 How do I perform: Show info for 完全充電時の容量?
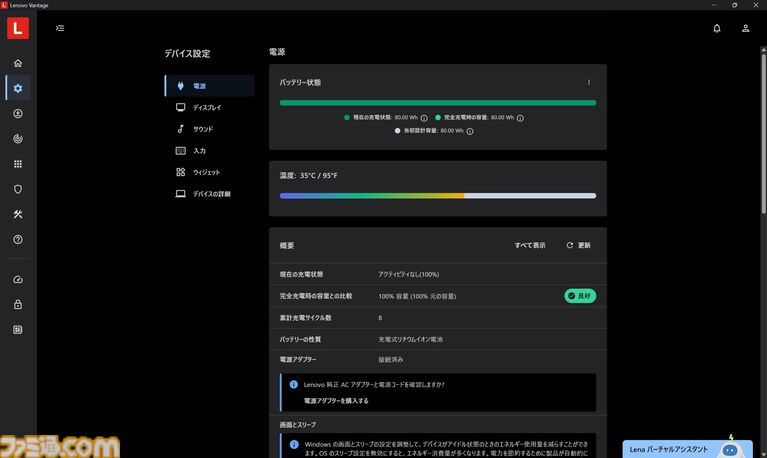pos(520,118)
